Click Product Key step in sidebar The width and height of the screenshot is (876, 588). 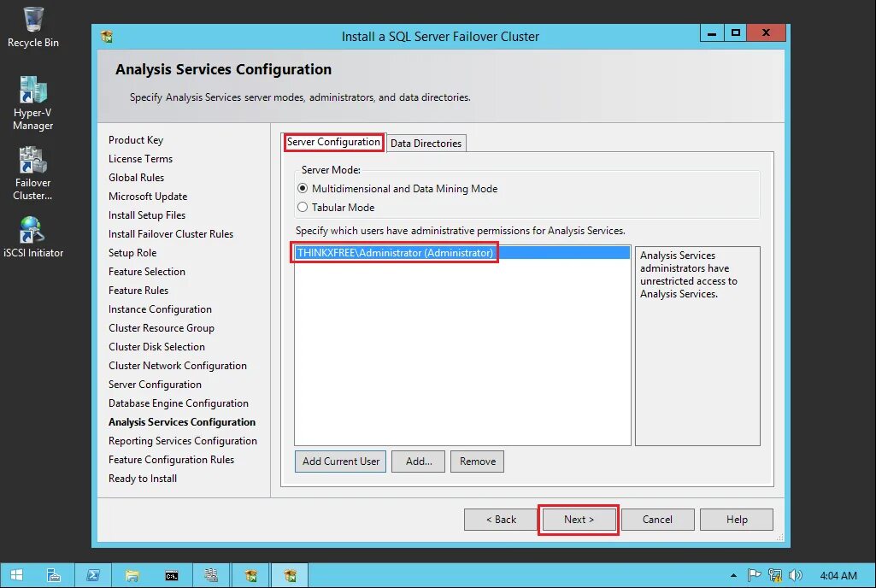pyautogui.click(x=136, y=139)
